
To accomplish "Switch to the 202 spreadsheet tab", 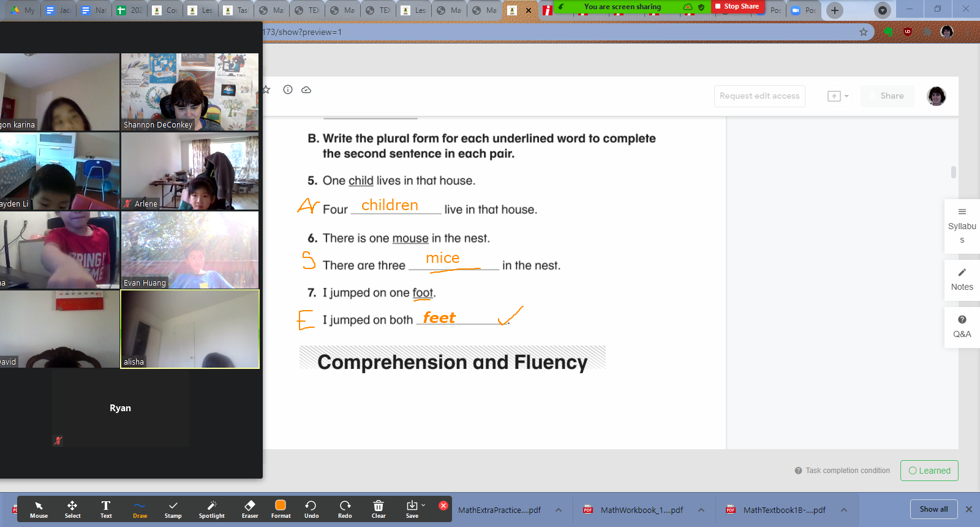I will point(129,10).
